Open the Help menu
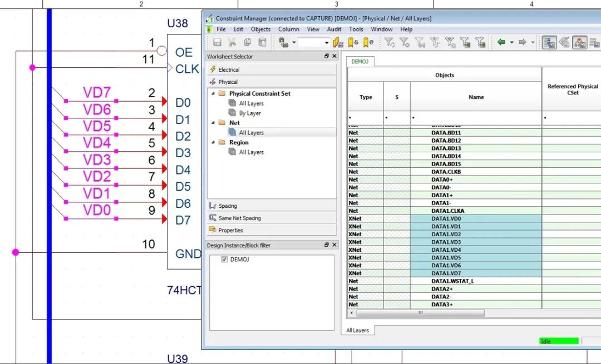The image size is (601, 364). click(406, 29)
